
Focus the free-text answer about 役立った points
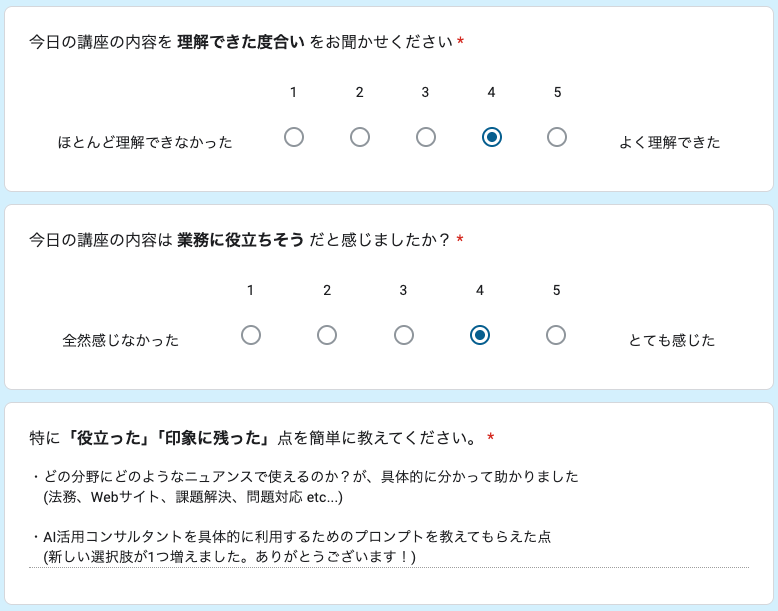pyautogui.click(x=388, y=516)
